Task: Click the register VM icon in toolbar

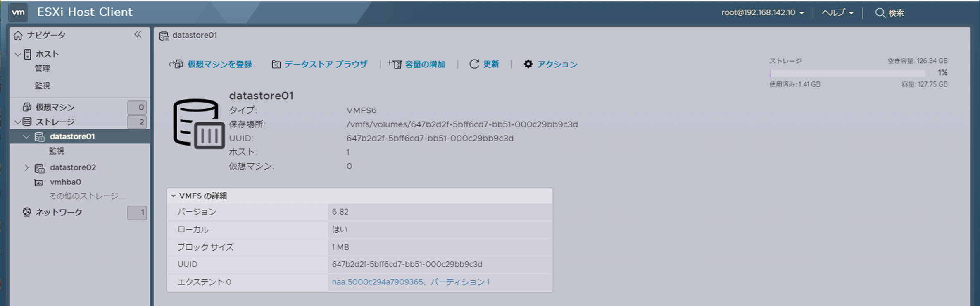Action: click(x=176, y=64)
